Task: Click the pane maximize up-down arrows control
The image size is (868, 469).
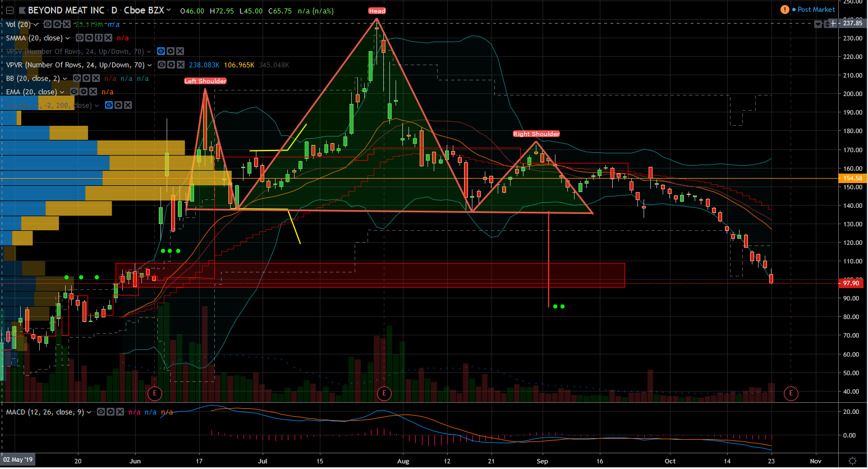Action: point(827,24)
